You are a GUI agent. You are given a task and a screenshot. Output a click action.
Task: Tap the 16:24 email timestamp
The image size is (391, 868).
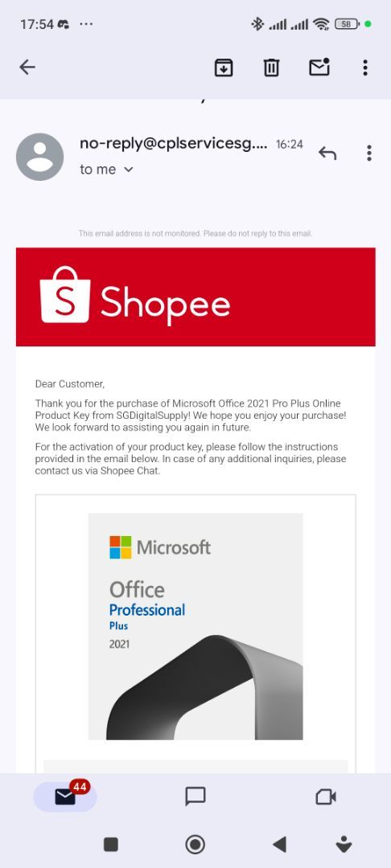pyautogui.click(x=290, y=145)
